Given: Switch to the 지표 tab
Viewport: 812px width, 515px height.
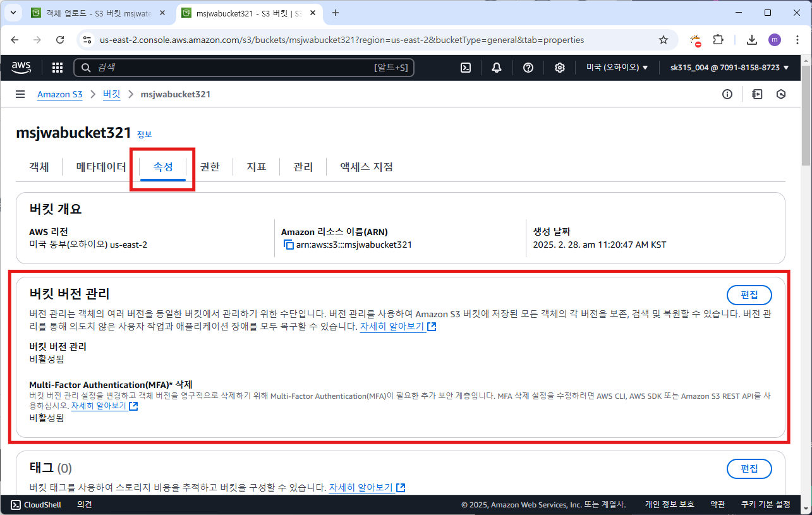Looking at the screenshot, I should (x=256, y=167).
